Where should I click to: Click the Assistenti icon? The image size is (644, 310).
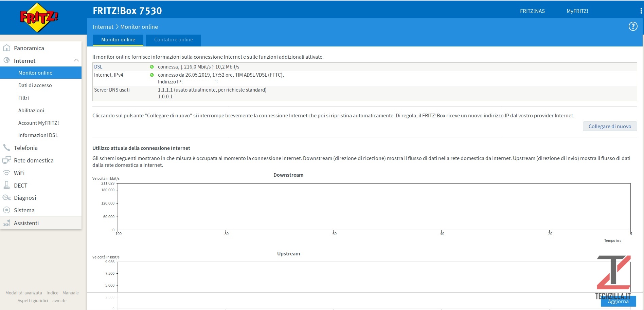pos(6,223)
